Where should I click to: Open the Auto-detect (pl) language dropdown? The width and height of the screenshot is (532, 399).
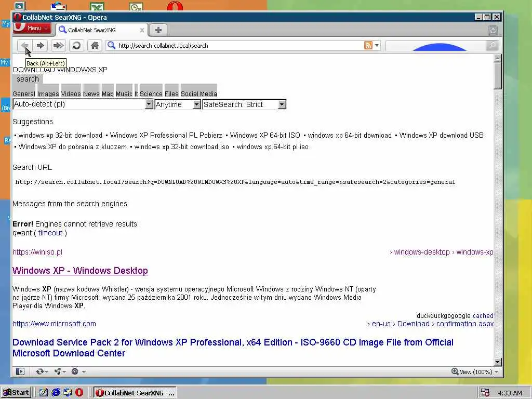tap(83, 104)
